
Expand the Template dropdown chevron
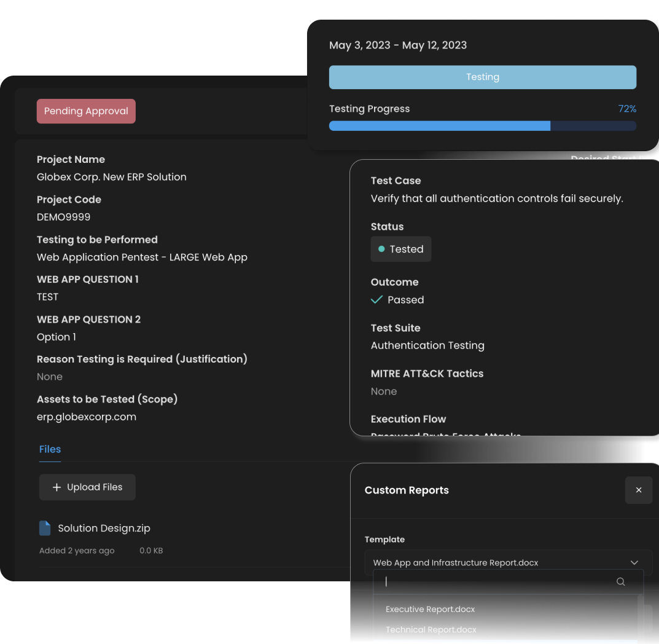coord(634,562)
